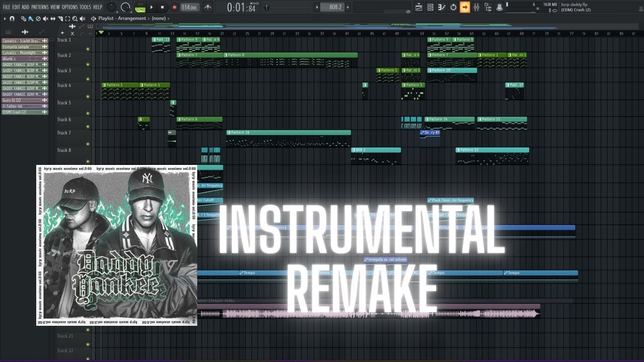Open the playlist menu arrow
The image size is (644, 362).
click(4, 19)
